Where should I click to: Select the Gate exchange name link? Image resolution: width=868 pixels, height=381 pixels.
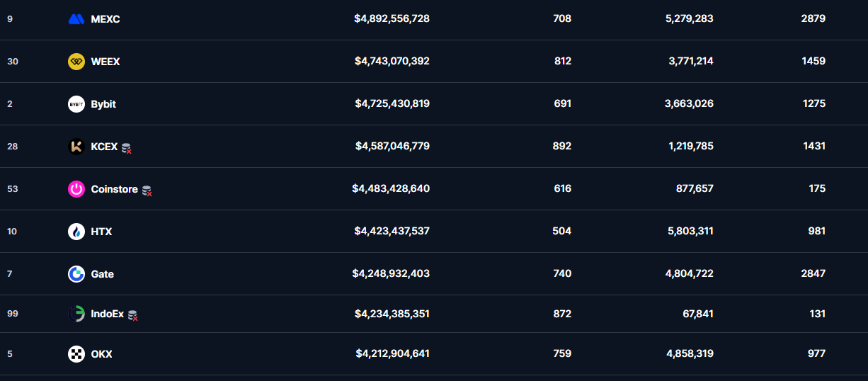point(102,274)
